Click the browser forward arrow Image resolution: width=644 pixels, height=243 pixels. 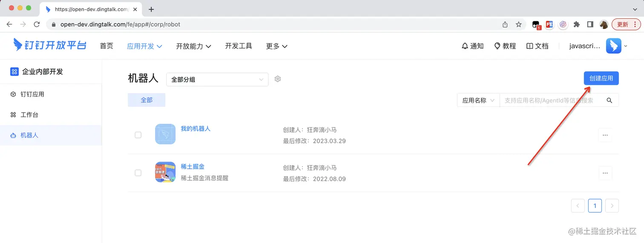[x=23, y=24]
